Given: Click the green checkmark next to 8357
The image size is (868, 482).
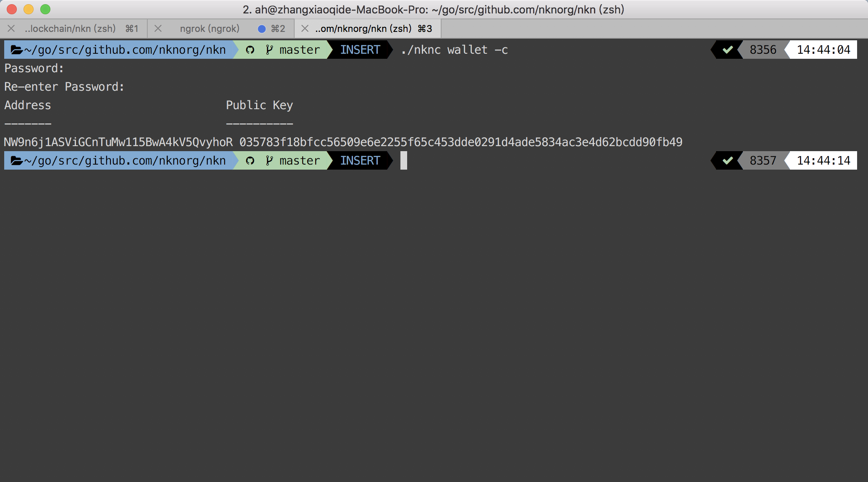Looking at the screenshot, I should pyautogui.click(x=727, y=161).
